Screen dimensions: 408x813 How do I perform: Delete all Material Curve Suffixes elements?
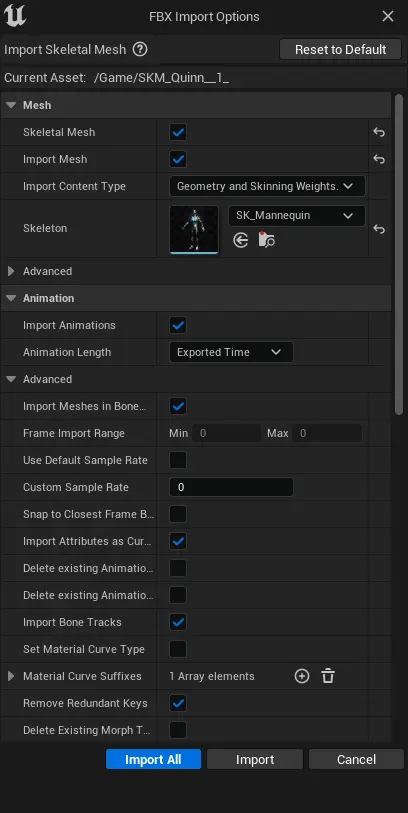[328, 676]
